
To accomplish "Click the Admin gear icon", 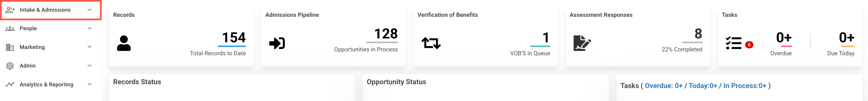I will pos(10,66).
